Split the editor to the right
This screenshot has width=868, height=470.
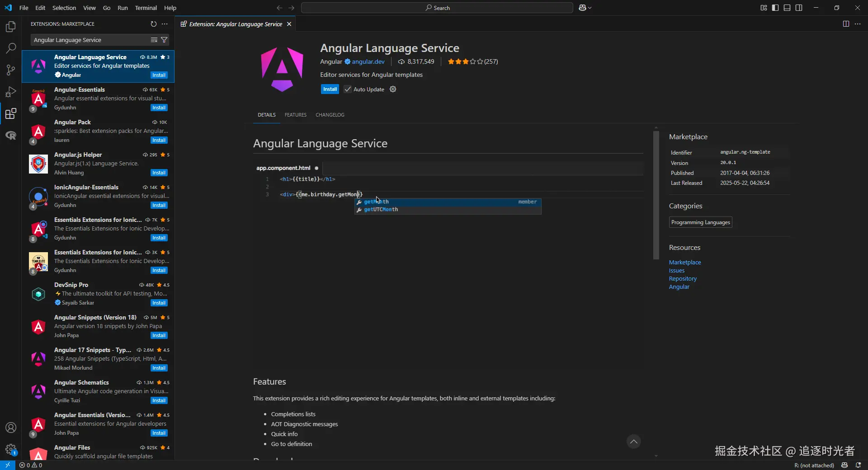click(846, 24)
